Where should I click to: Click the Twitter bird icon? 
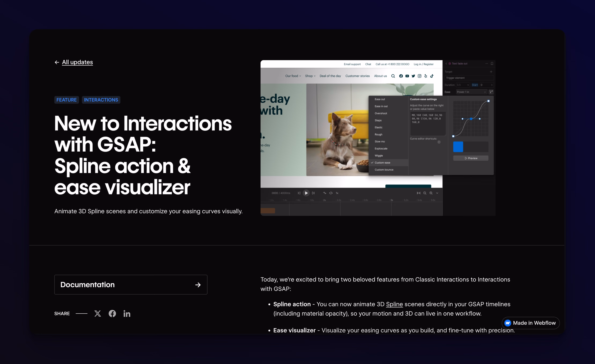click(x=413, y=76)
